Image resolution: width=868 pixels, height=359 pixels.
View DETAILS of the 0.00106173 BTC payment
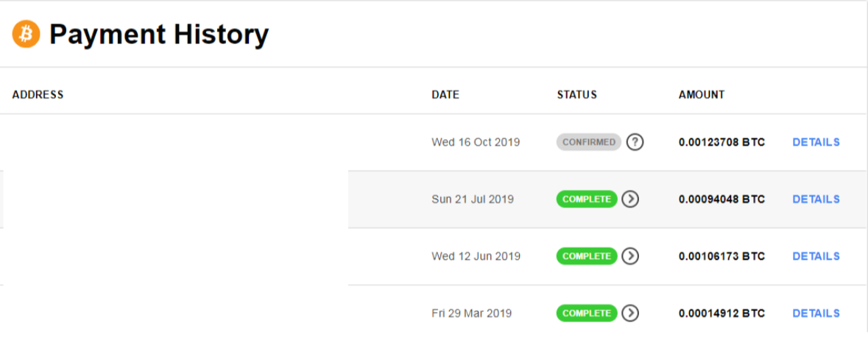(x=816, y=256)
